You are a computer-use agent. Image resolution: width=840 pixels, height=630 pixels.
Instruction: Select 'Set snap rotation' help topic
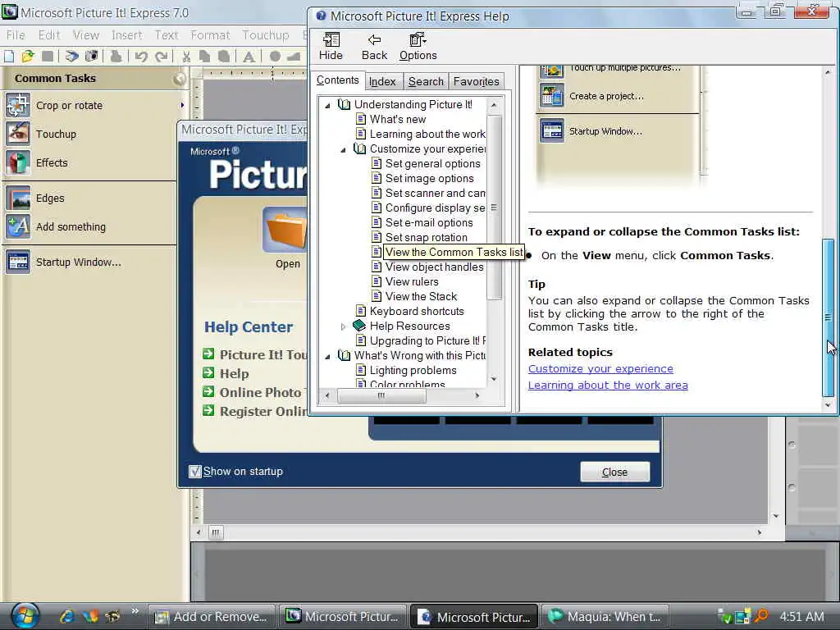click(x=426, y=237)
